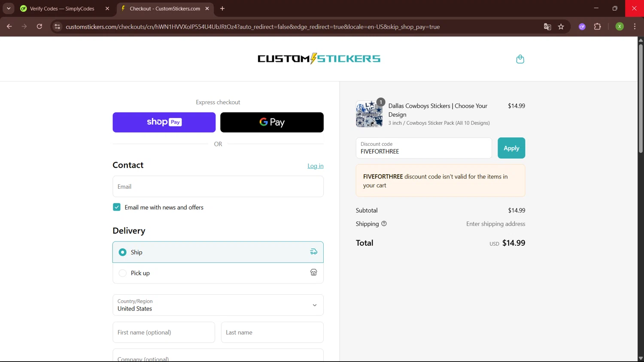This screenshot has height=362, width=644.
Task: Click the browser forward arrow
Action: (x=24, y=27)
